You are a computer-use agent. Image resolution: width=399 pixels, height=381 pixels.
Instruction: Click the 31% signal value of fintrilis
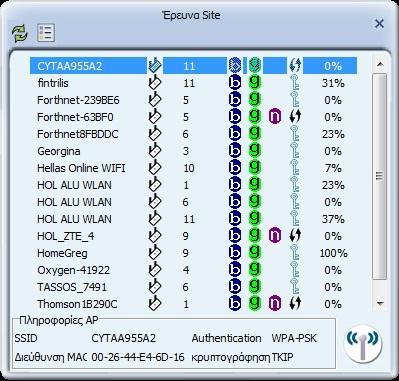point(333,83)
